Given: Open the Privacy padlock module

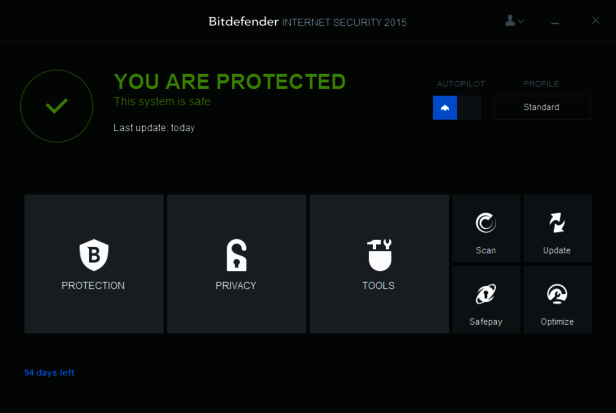Looking at the screenshot, I should (236, 263).
